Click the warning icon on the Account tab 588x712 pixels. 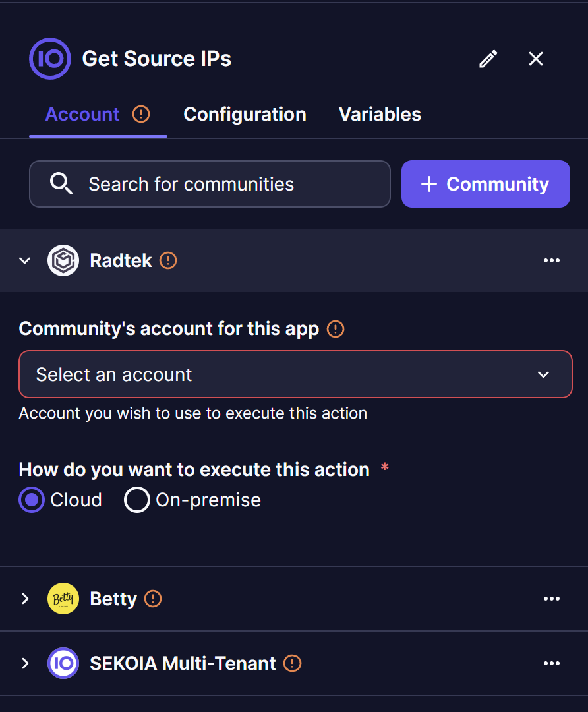pyautogui.click(x=141, y=114)
